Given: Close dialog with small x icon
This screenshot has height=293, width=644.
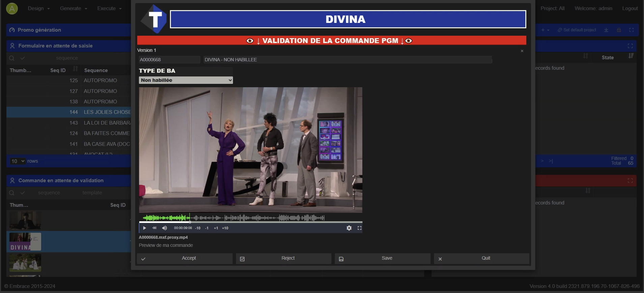Looking at the screenshot, I should pos(522,51).
